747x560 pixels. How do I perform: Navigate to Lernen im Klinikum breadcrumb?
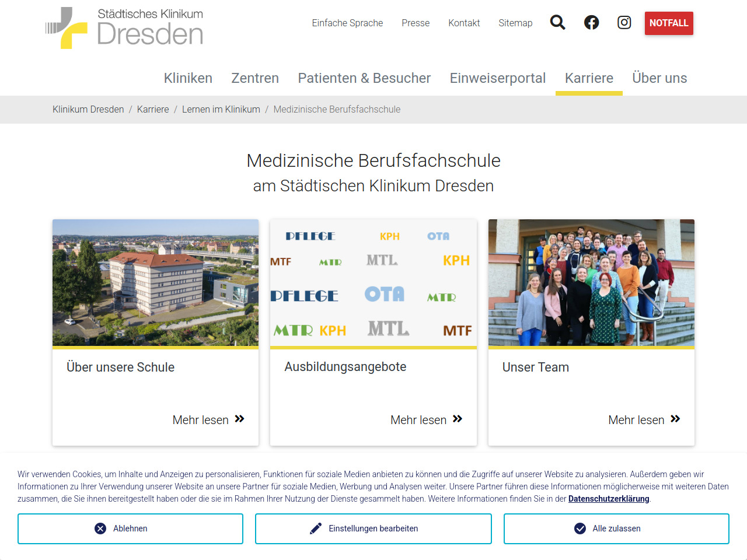pyautogui.click(x=221, y=110)
